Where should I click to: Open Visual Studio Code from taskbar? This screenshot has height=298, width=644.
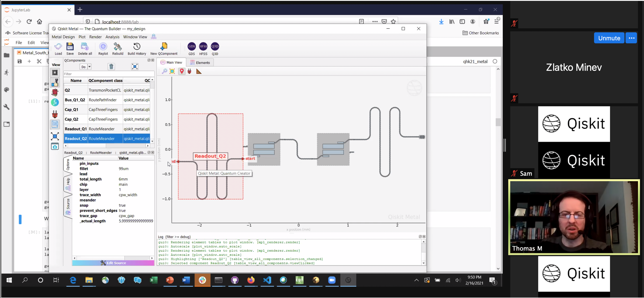pyautogui.click(x=267, y=280)
